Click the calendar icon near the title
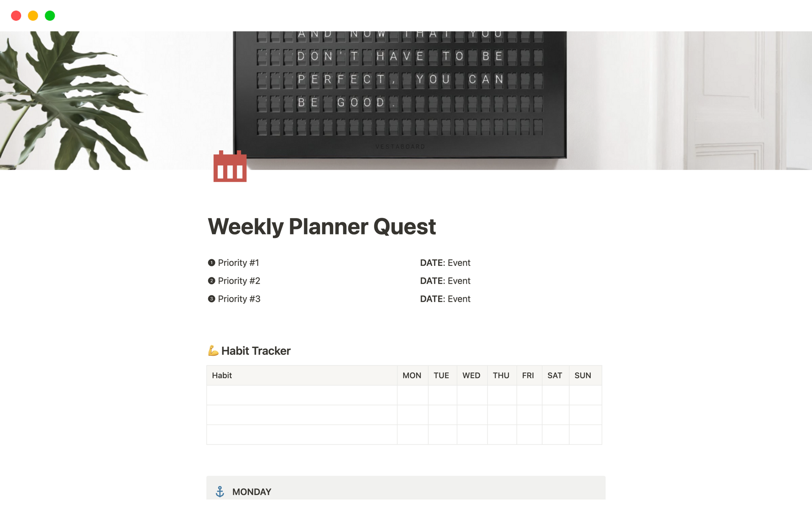The height and width of the screenshot is (508, 812). click(230, 166)
